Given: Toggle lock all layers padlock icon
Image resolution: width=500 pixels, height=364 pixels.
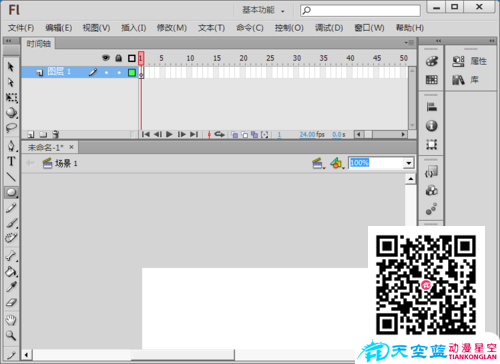Looking at the screenshot, I should click(x=119, y=58).
